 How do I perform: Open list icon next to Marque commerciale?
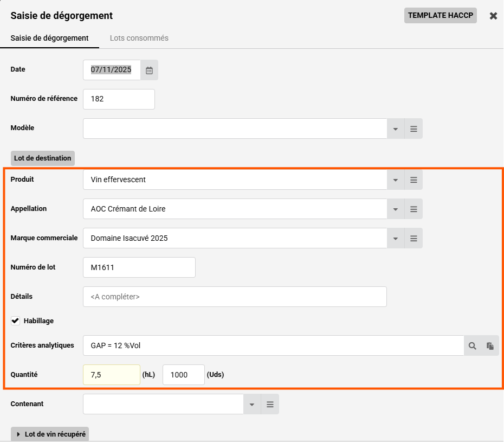pyautogui.click(x=413, y=239)
